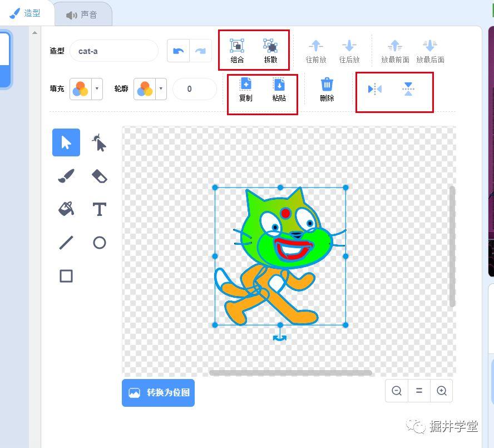Select the Circle tool
494x448 pixels.
point(99,243)
